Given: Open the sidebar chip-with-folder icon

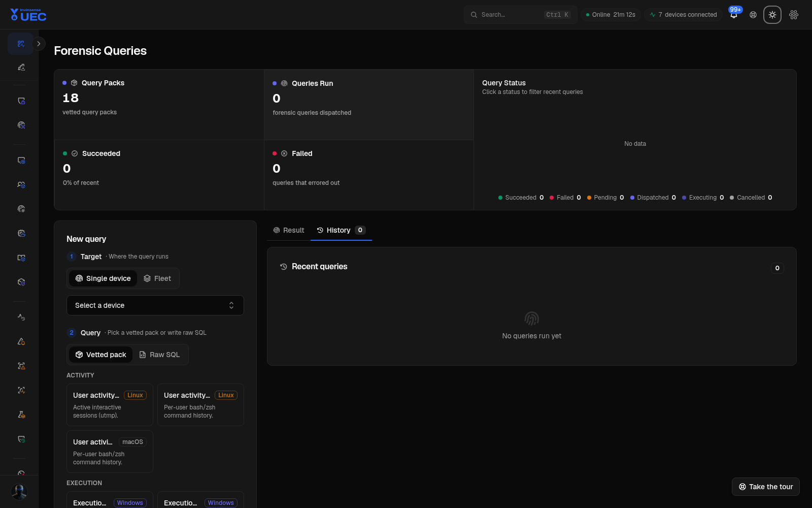Looking at the screenshot, I should [x=21, y=234].
